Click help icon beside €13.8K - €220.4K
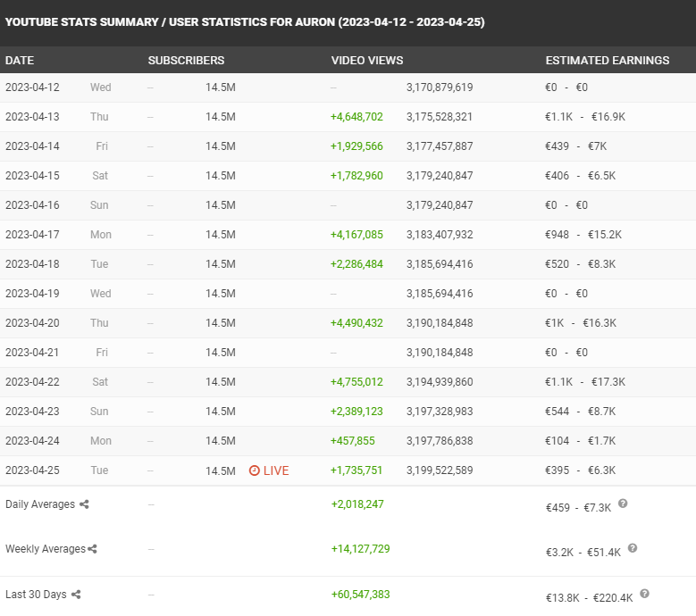 (644, 594)
